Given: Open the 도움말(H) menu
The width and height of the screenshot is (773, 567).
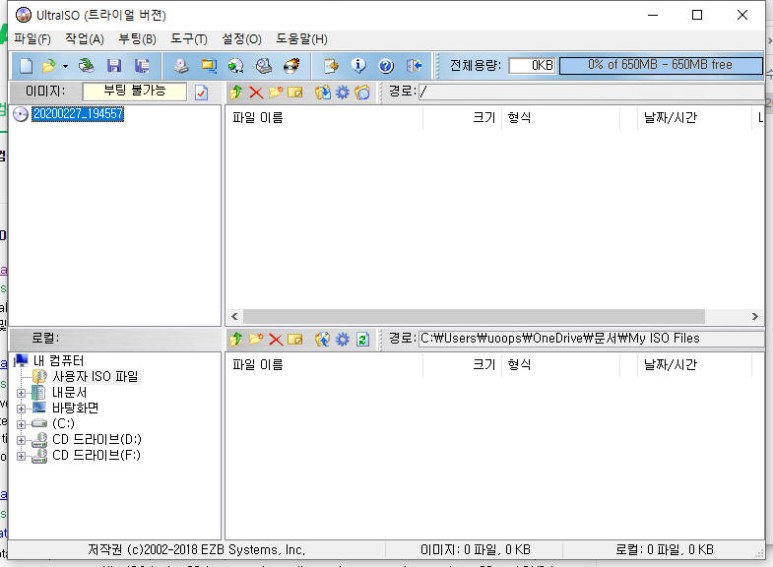Looking at the screenshot, I should point(302,39).
